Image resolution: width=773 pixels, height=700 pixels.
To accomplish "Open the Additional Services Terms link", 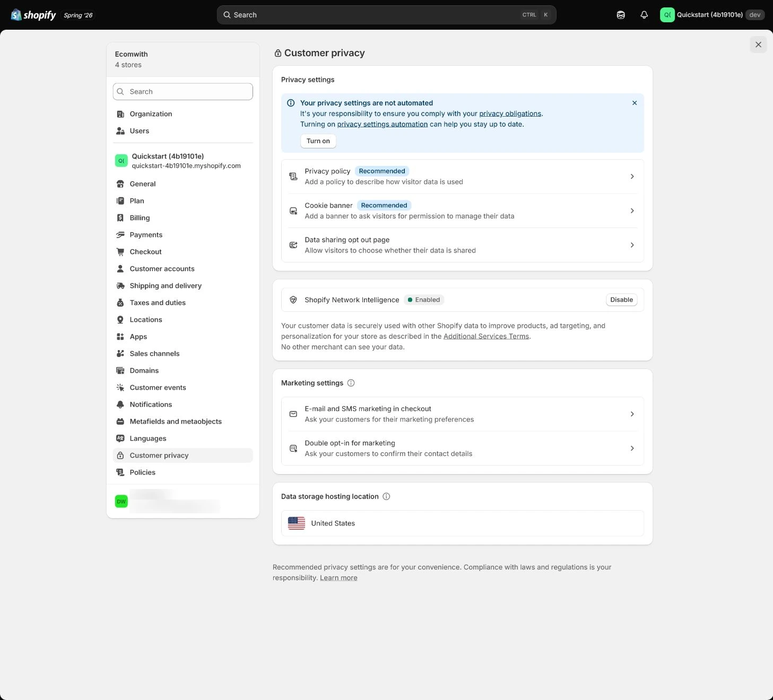I will click(486, 336).
